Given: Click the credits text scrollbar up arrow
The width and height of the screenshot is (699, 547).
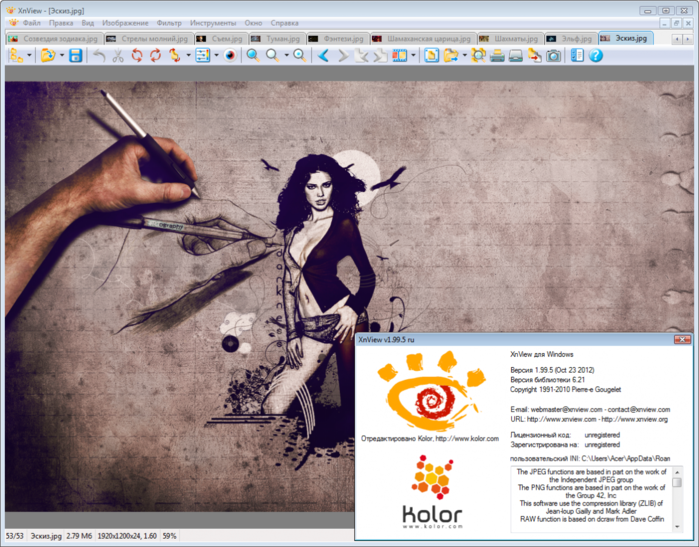Looking at the screenshot, I should pyautogui.click(x=677, y=472).
